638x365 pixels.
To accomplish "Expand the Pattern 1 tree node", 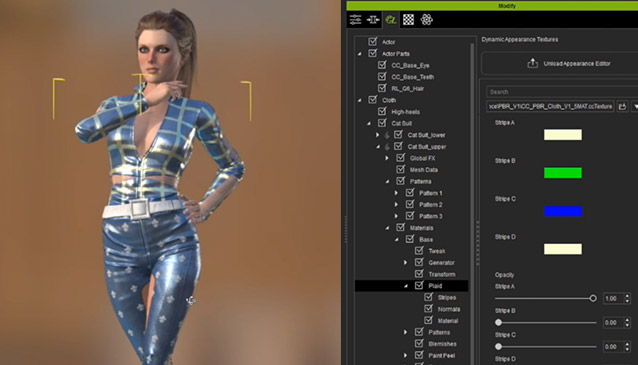I will [x=396, y=193].
